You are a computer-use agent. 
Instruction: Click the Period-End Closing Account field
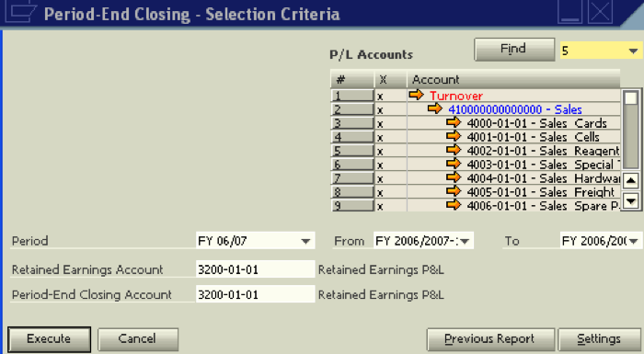pyautogui.click(x=255, y=294)
